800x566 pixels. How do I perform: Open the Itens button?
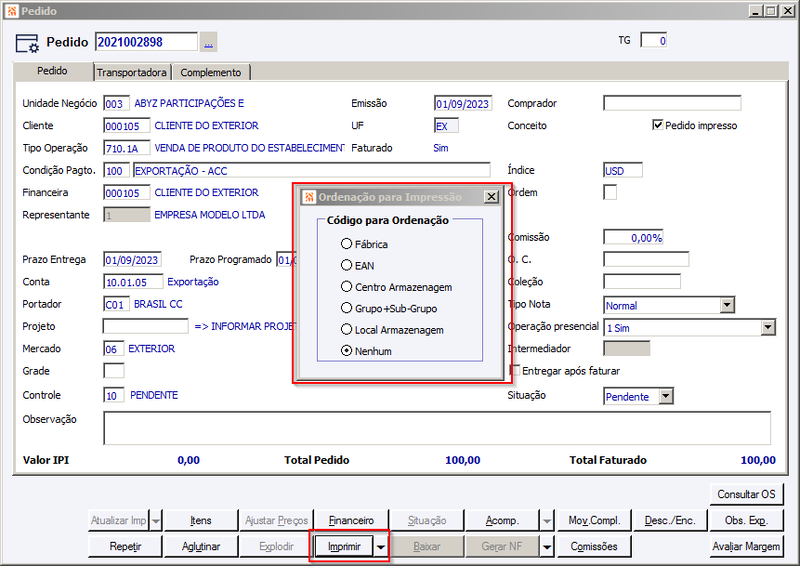(201, 521)
